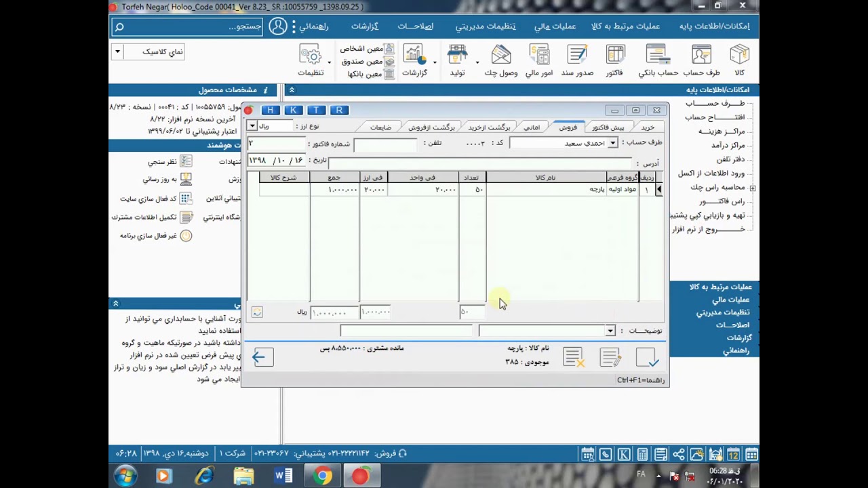Viewport: 868px width, 488px height.
Task: Open Microsoft Word from the taskbar
Action: point(283,476)
